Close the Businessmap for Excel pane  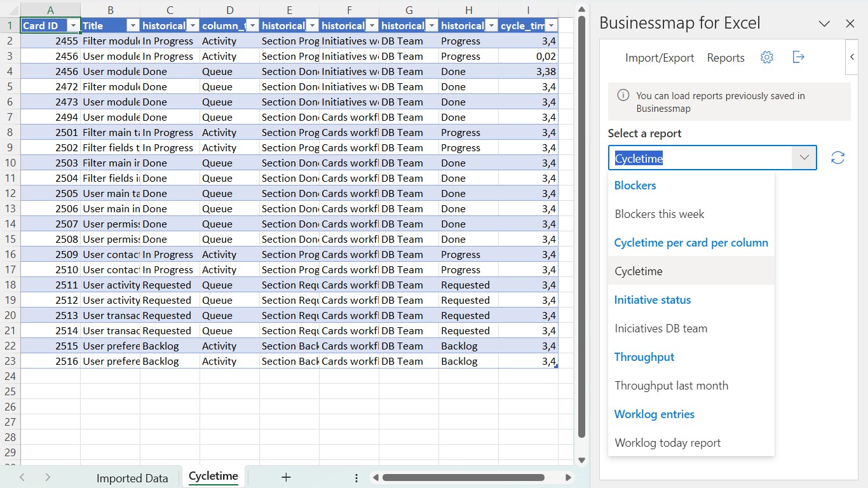pos(850,24)
